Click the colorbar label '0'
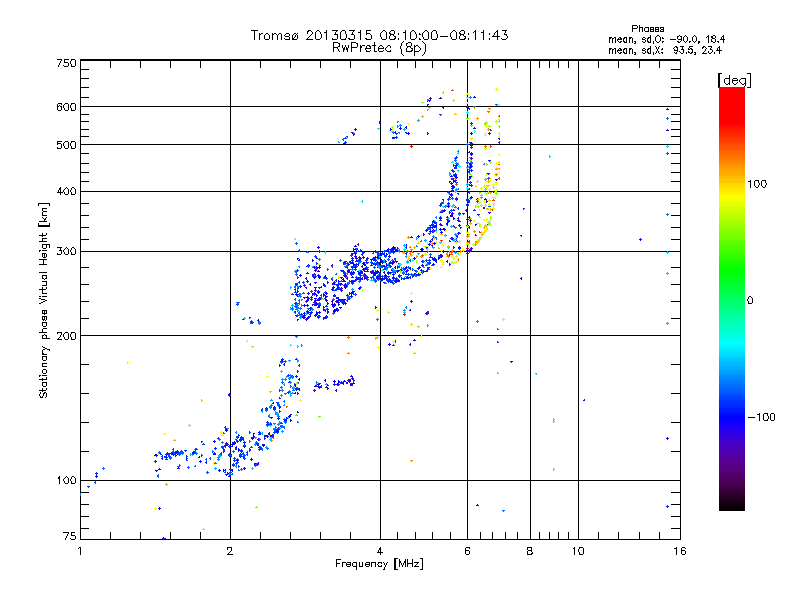Image resolution: width=800 pixels, height=600 pixels. click(x=749, y=300)
